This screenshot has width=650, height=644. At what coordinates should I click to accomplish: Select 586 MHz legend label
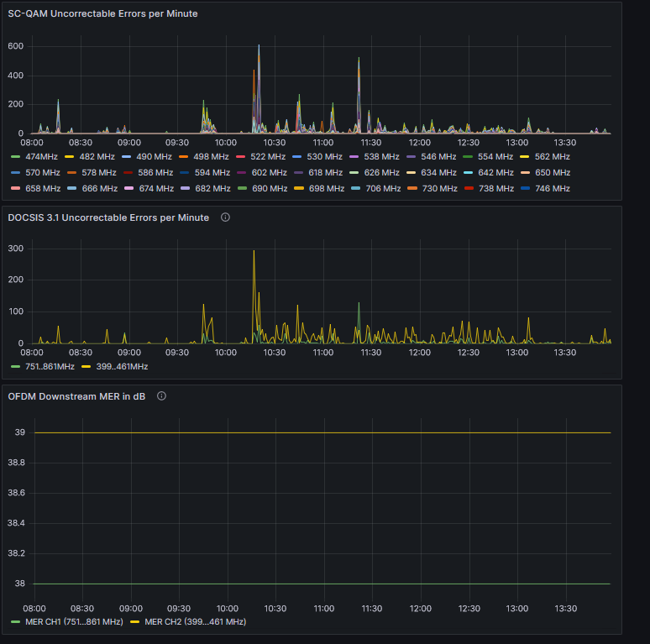(155, 172)
